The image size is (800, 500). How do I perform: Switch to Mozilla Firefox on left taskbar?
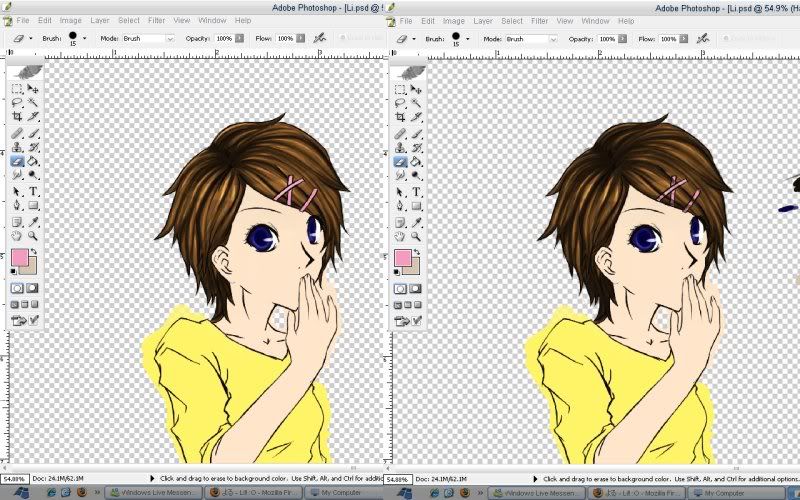253,493
